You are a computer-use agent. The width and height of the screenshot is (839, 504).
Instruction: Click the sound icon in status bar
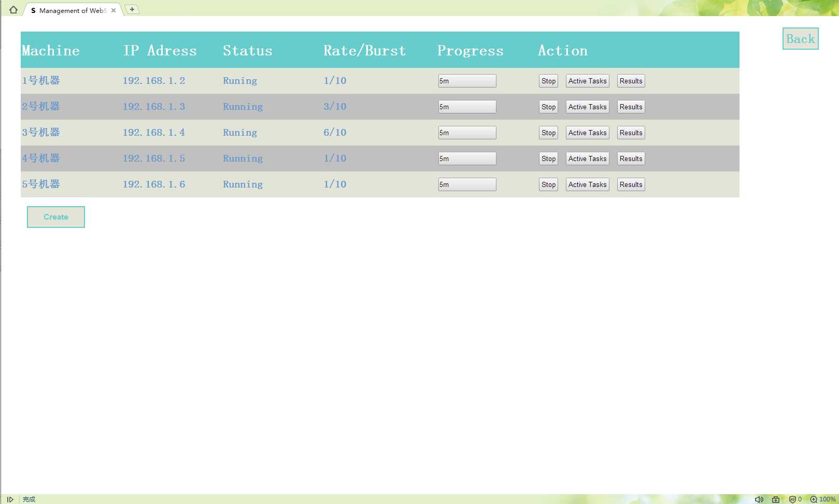759,499
